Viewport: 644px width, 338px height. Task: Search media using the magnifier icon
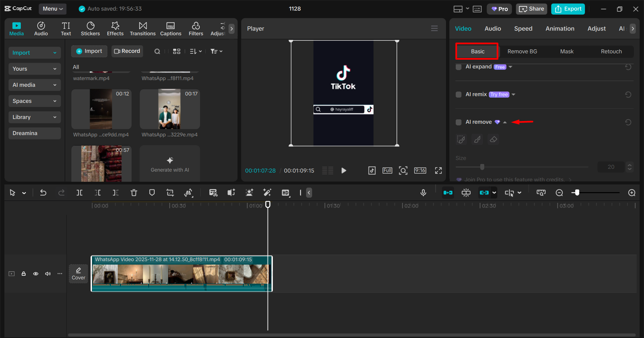point(157,51)
